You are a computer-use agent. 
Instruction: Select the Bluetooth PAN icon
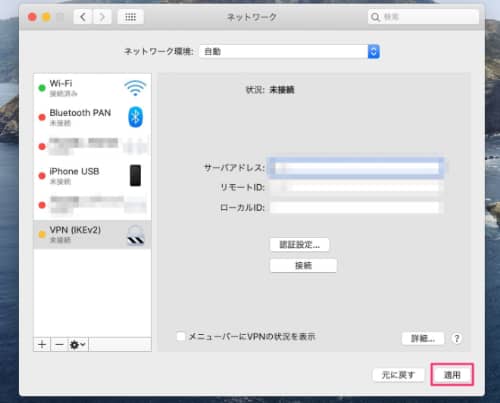coord(135,117)
